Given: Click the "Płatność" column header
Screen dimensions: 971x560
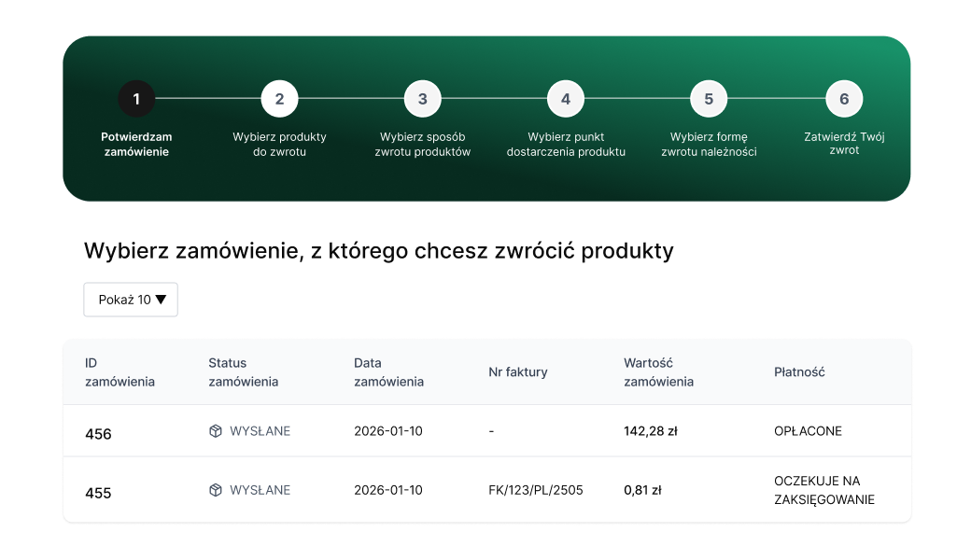Looking at the screenshot, I should pyautogui.click(x=799, y=371).
